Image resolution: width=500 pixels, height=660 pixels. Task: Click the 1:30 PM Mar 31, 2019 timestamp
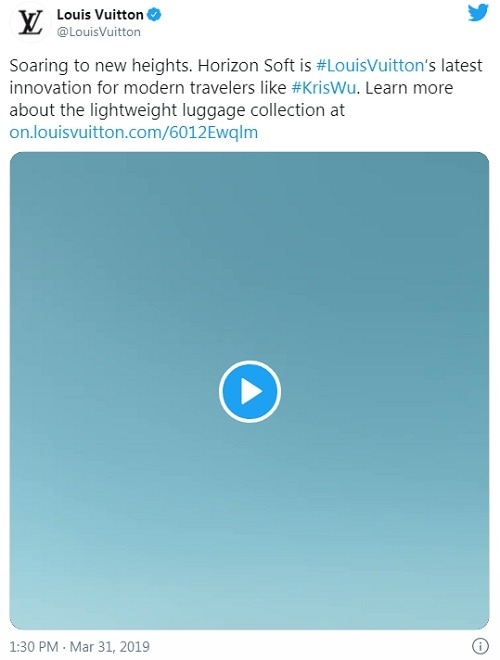click(x=80, y=646)
